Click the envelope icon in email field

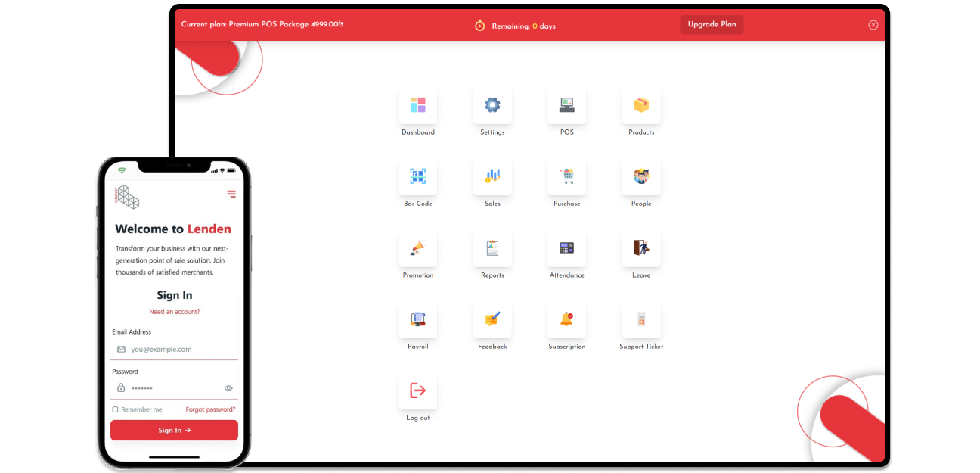(x=121, y=350)
